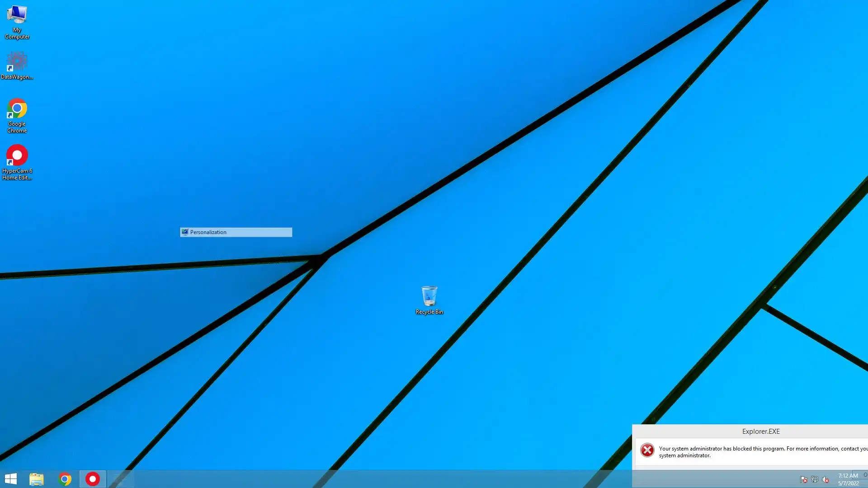Open Chrome from the taskbar

pyautogui.click(x=65, y=479)
